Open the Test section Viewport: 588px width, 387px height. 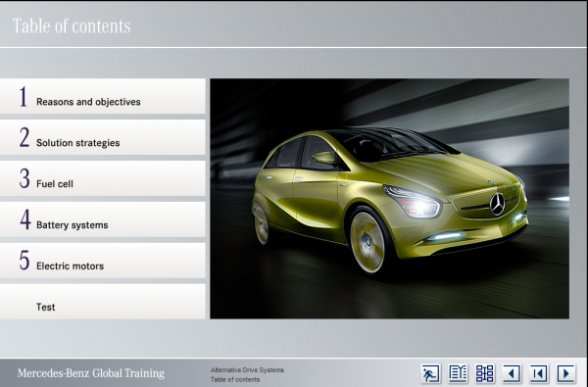102,302
